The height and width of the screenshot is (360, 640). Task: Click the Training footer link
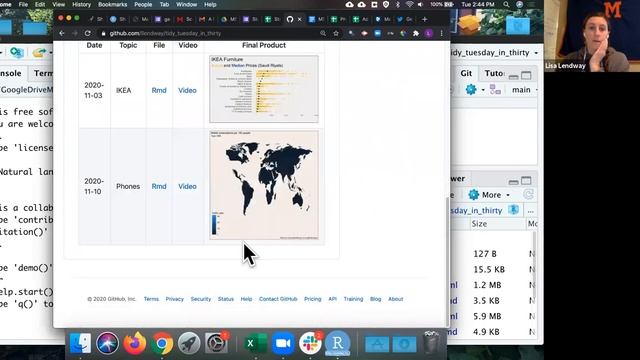tap(353, 299)
